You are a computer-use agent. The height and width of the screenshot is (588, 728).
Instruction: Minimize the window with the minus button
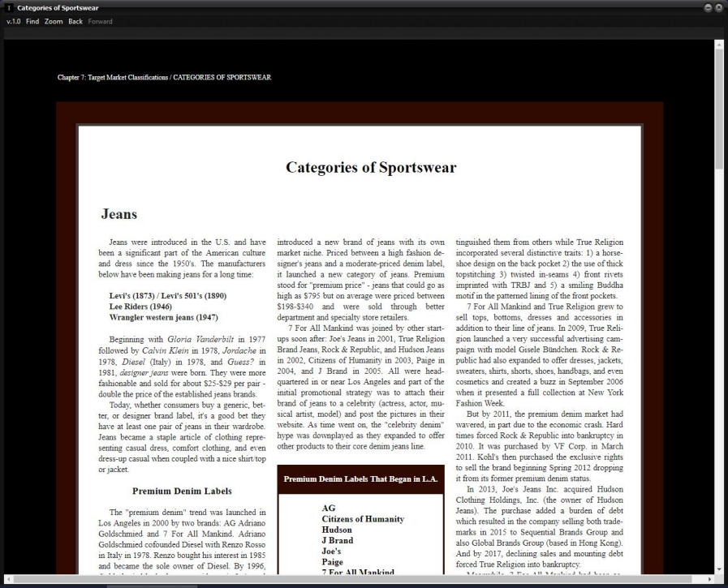pyautogui.click(x=708, y=7)
